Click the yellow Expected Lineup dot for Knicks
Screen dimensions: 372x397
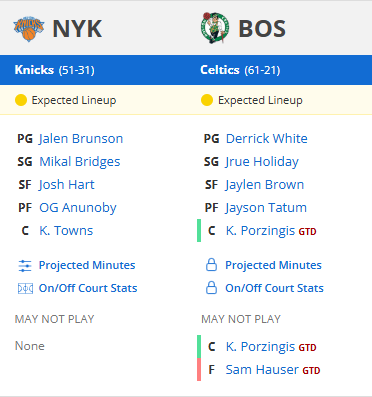point(21,100)
